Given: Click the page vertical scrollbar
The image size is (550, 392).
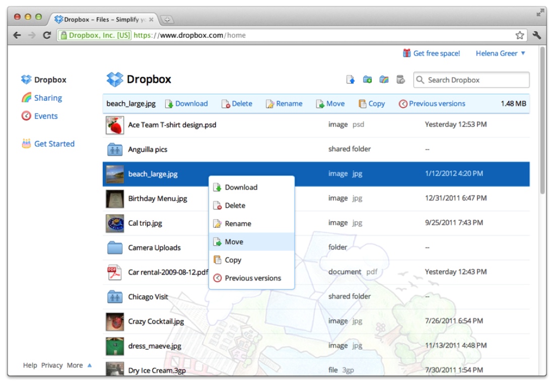Looking at the screenshot, I should point(542,119).
